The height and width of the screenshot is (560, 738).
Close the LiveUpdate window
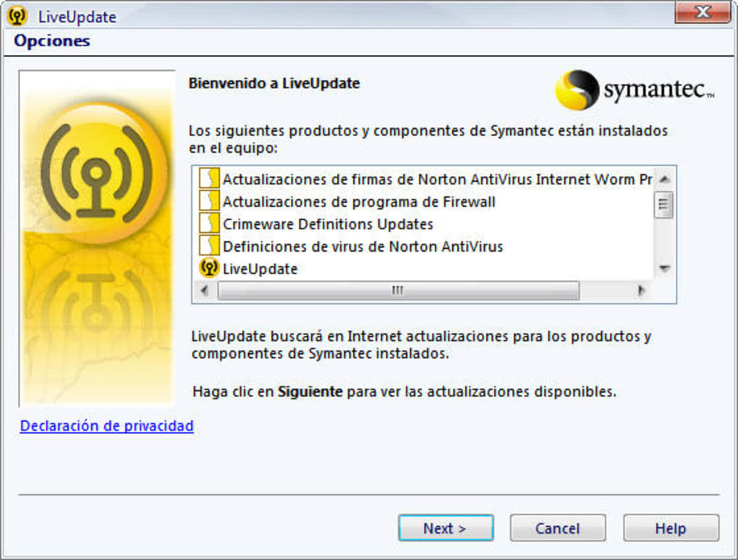[703, 12]
